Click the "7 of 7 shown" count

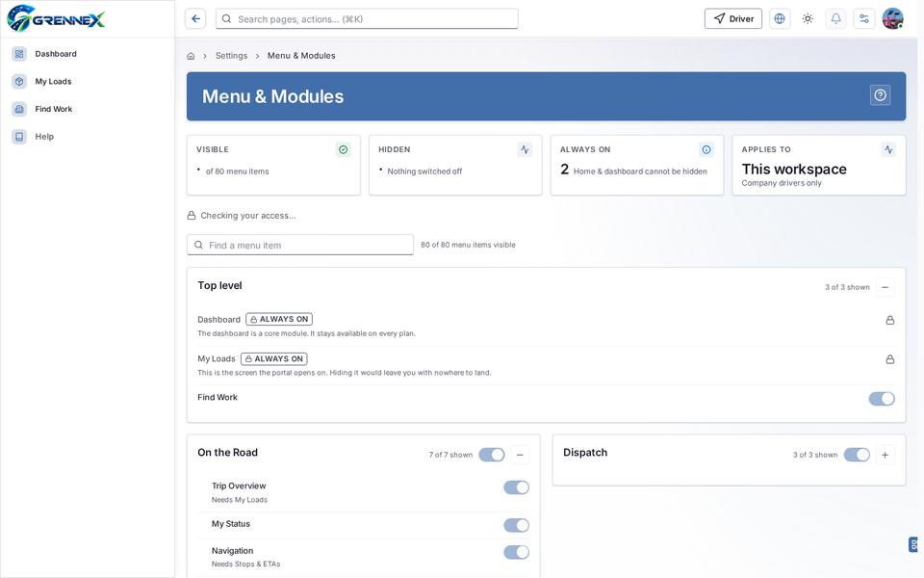[x=450, y=455]
